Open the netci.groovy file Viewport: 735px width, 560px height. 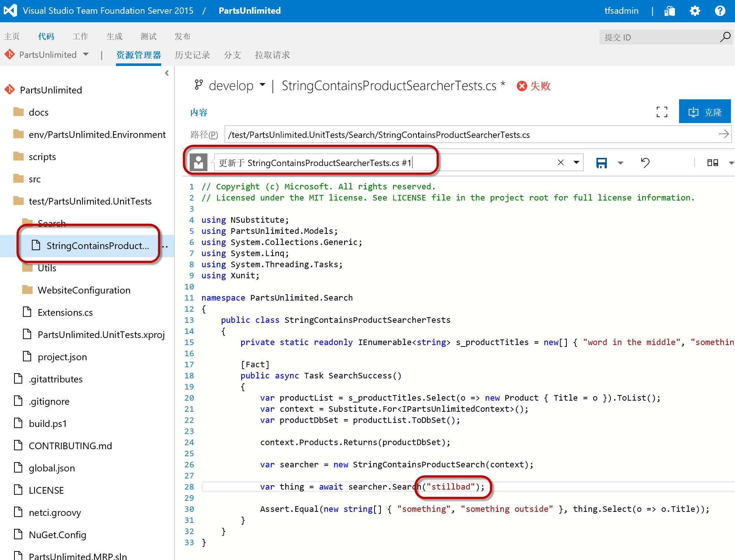55,513
